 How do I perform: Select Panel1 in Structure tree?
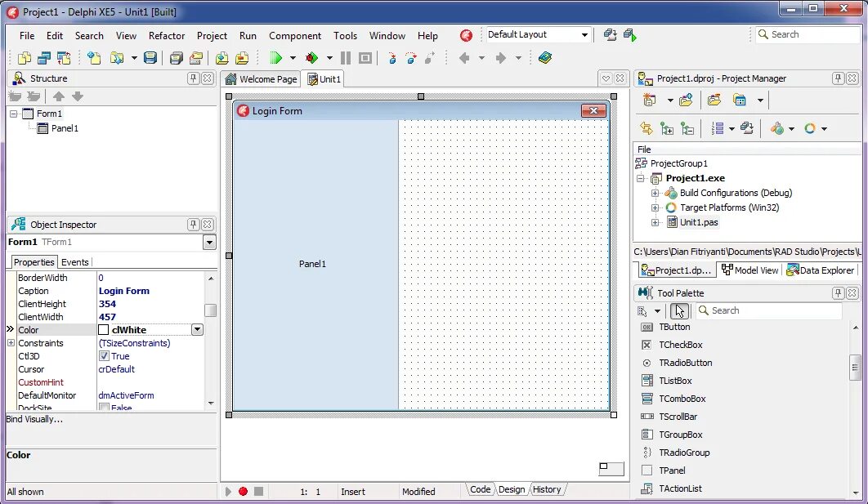tap(65, 128)
